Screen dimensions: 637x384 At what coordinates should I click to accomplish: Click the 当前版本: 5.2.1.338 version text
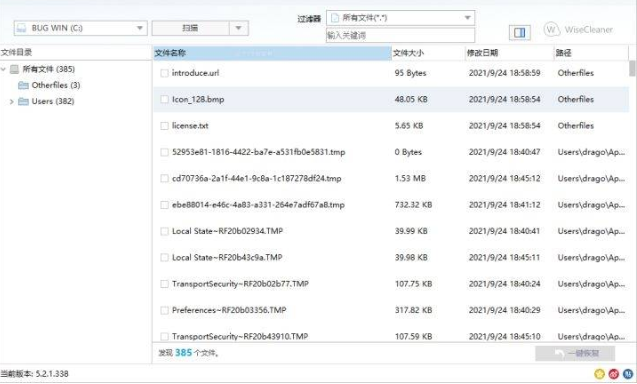(35, 374)
